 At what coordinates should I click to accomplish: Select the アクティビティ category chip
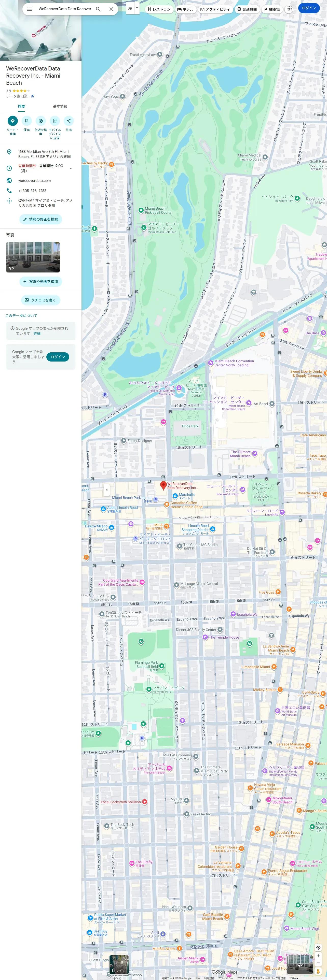click(215, 9)
